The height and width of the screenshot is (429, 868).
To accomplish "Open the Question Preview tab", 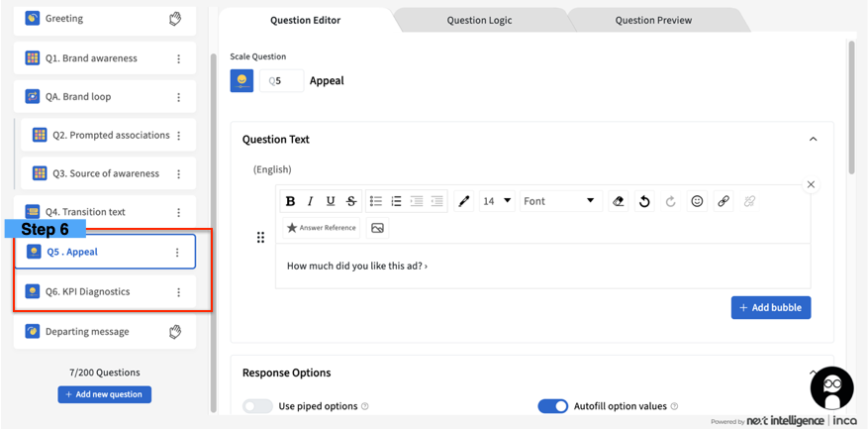I will coord(653,20).
